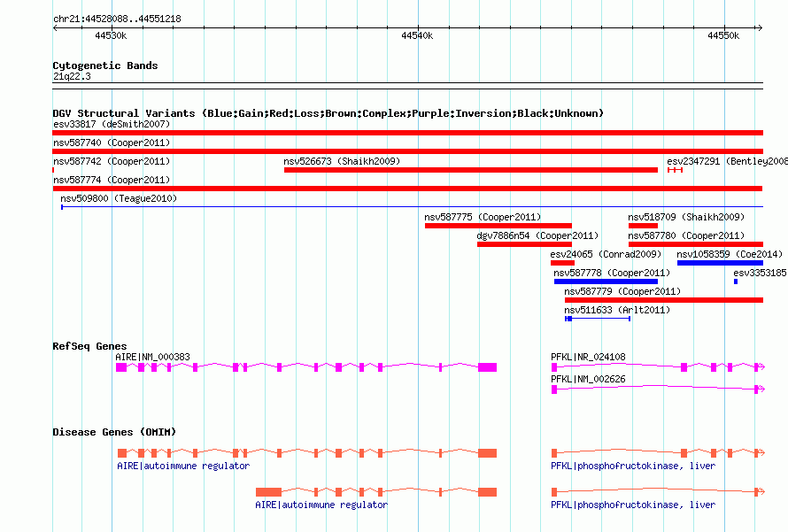The image size is (788, 532).
Task: Click the large first exon of lower OMIM AIRE
Action: click(268, 492)
